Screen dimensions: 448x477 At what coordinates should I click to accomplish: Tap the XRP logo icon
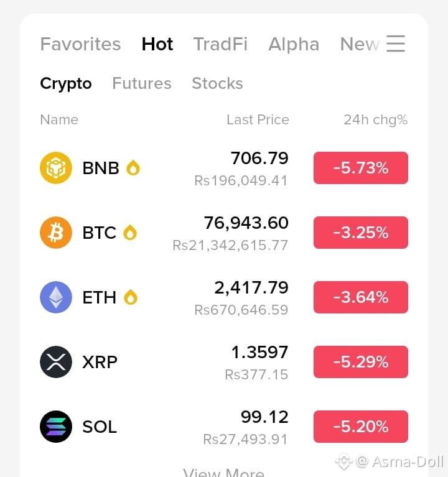[56, 362]
